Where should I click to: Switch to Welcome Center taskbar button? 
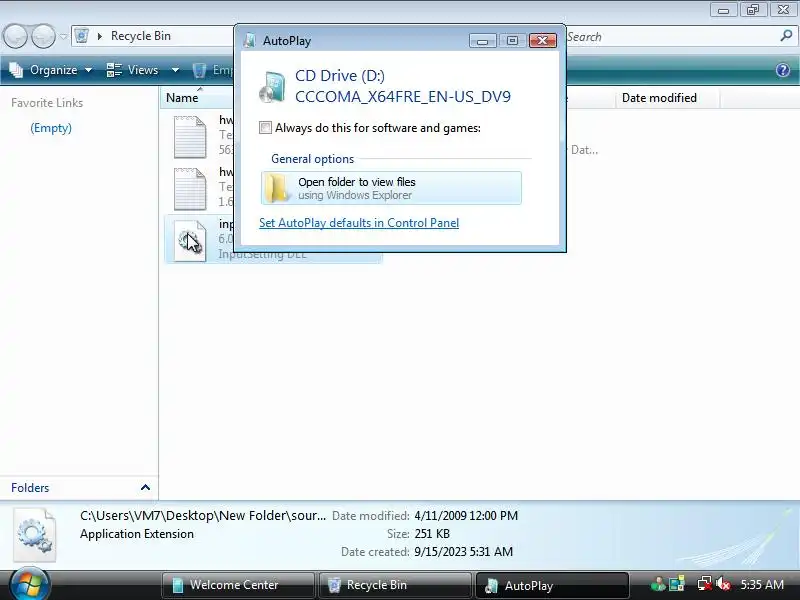(238, 585)
